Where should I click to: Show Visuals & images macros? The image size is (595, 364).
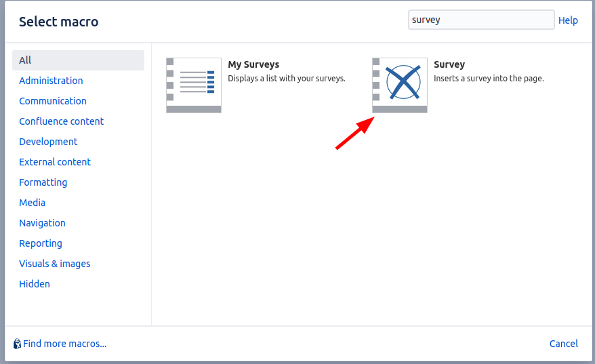(x=54, y=264)
